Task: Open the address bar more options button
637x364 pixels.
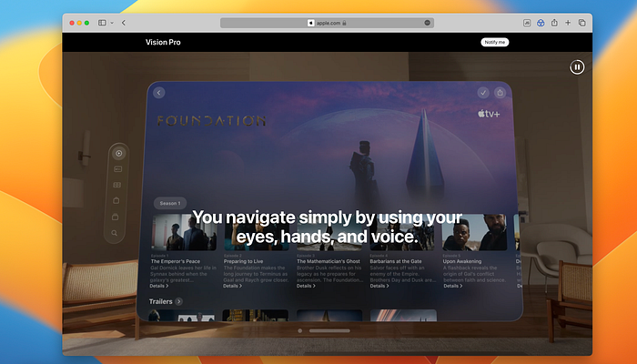Action: (427, 23)
